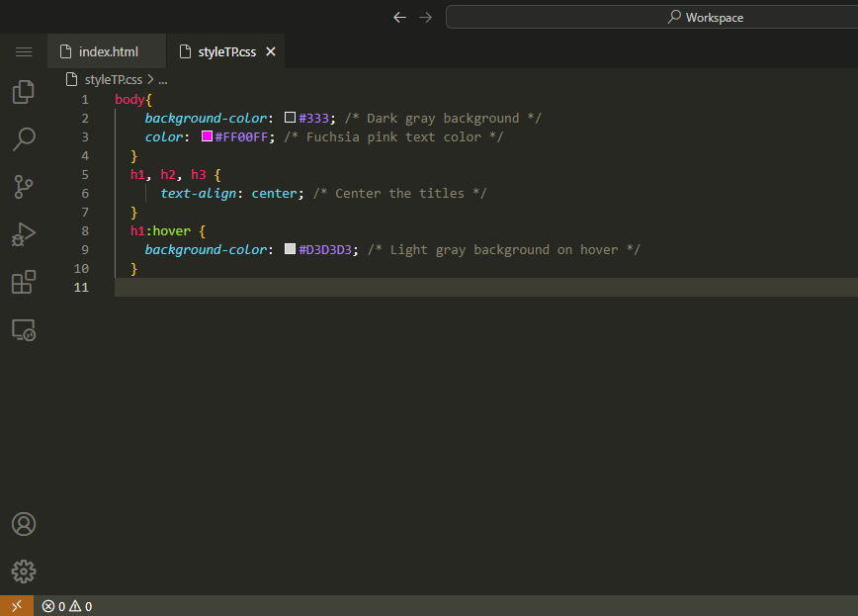Open the Extensions view

pyautogui.click(x=23, y=282)
